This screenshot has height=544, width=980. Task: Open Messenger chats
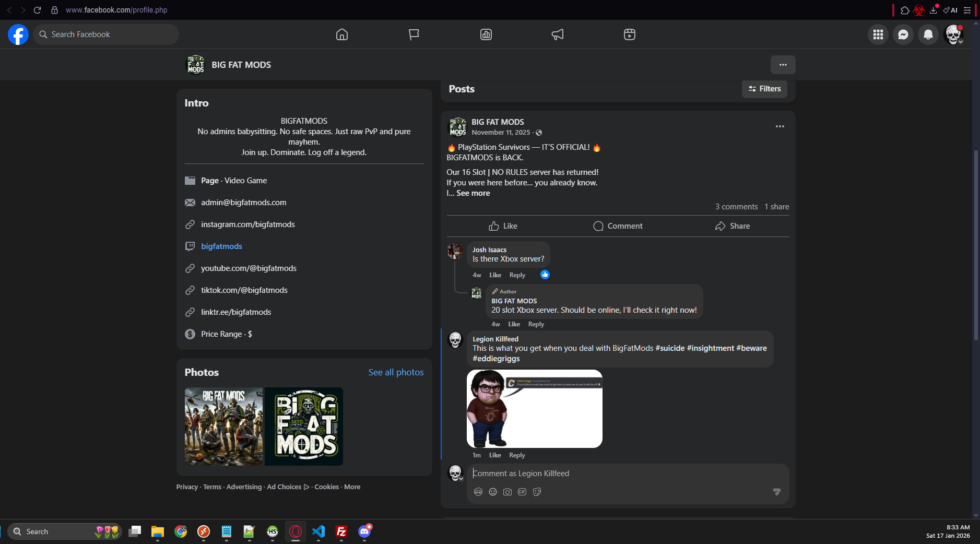903,34
